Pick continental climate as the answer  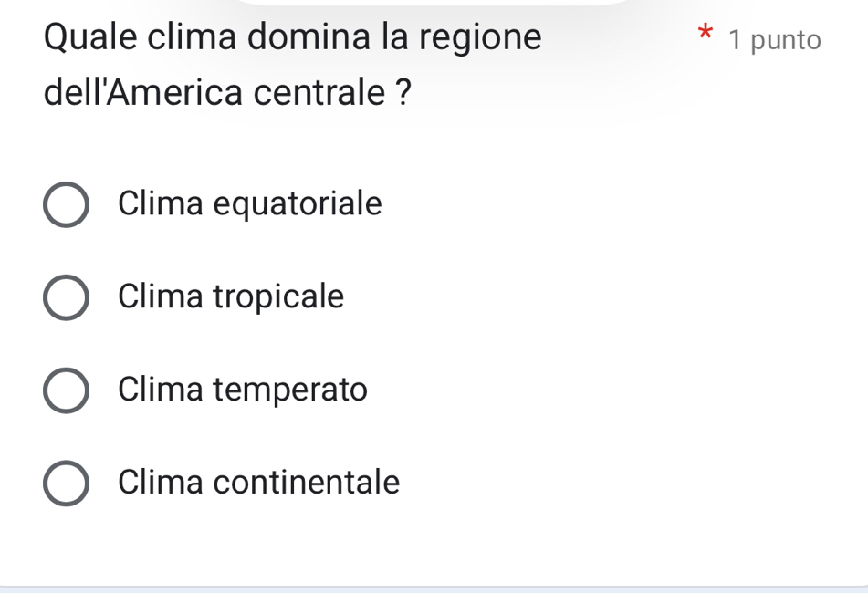[67, 484]
